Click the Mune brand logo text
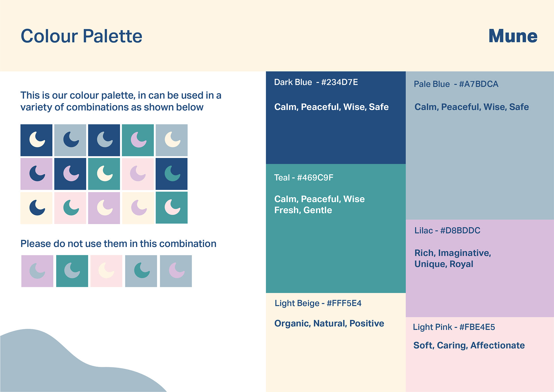Image resolution: width=554 pixels, height=392 pixels. pyautogui.click(x=513, y=36)
